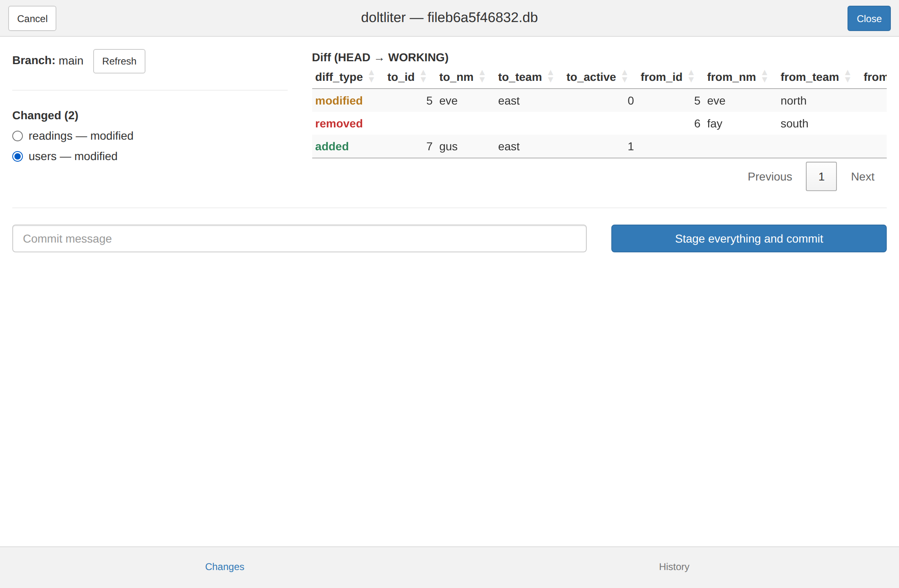
Task: Select the readings — modified radio button
Action: click(x=18, y=136)
